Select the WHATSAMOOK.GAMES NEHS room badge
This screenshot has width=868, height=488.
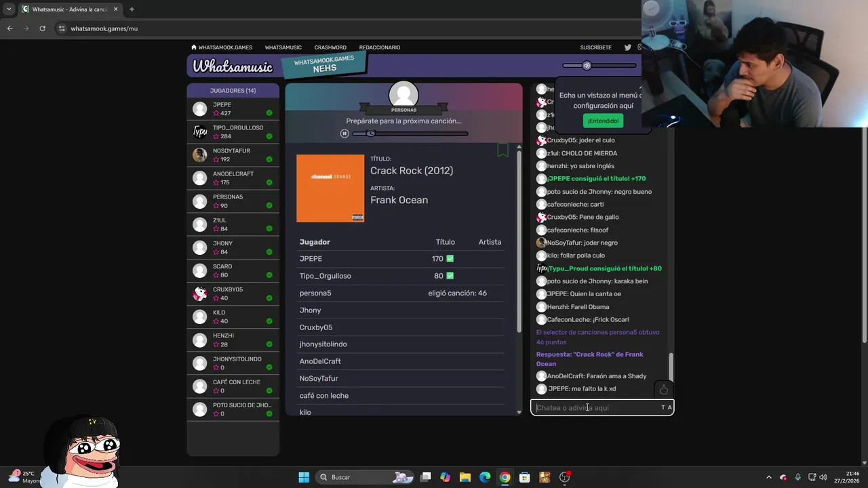pos(324,64)
